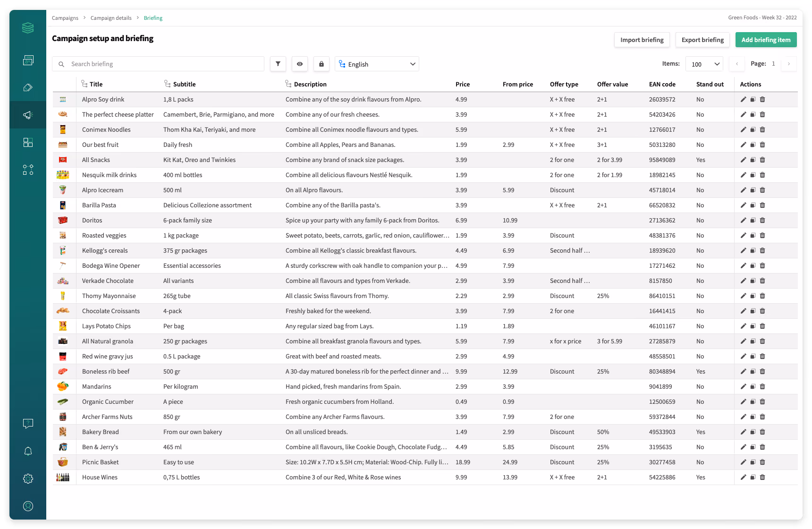The image size is (812, 529).
Task: Toggle column visibility with the eye button
Action: pyautogui.click(x=300, y=64)
